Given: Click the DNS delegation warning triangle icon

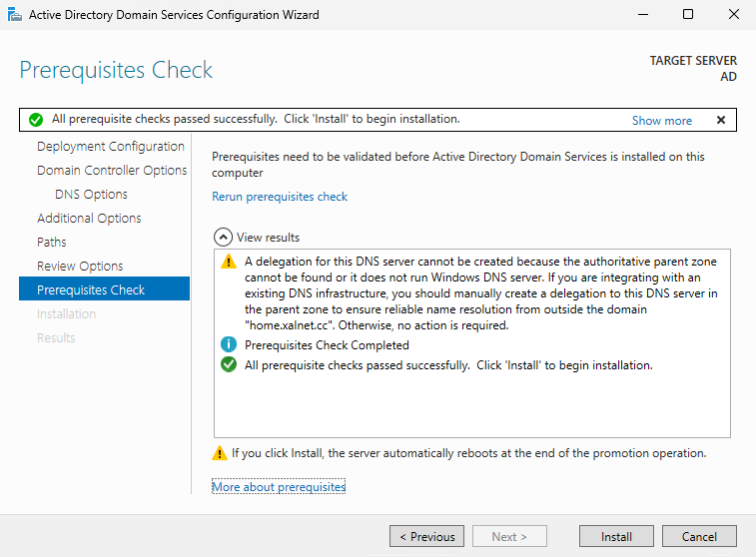Looking at the screenshot, I should click(x=228, y=262).
